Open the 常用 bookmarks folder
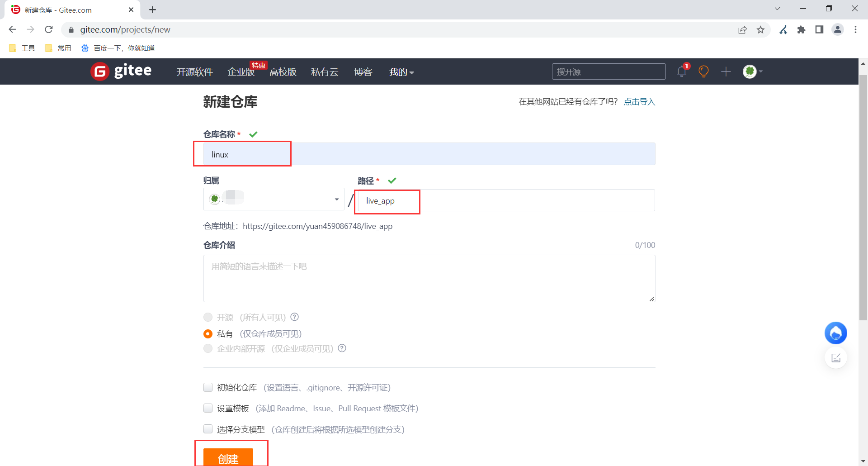 [58, 48]
